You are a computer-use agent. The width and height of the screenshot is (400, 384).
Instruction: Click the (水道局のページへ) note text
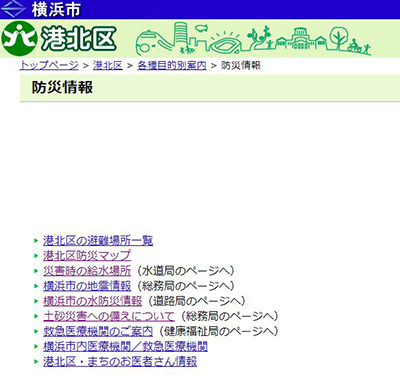pyautogui.click(x=186, y=271)
